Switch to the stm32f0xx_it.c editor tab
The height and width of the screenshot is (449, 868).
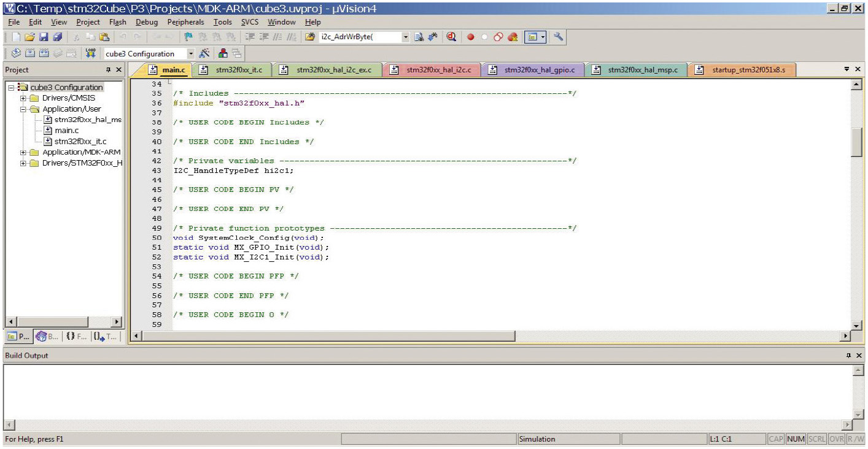pyautogui.click(x=231, y=70)
